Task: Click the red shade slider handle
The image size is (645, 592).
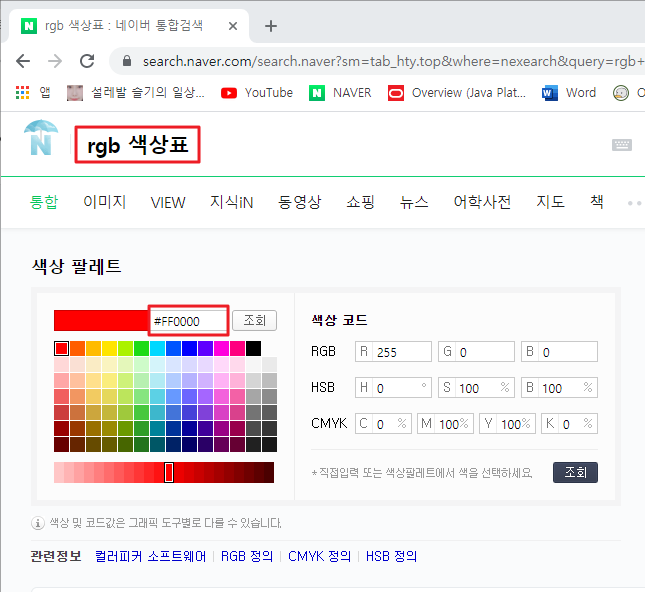Action: click(x=169, y=472)
